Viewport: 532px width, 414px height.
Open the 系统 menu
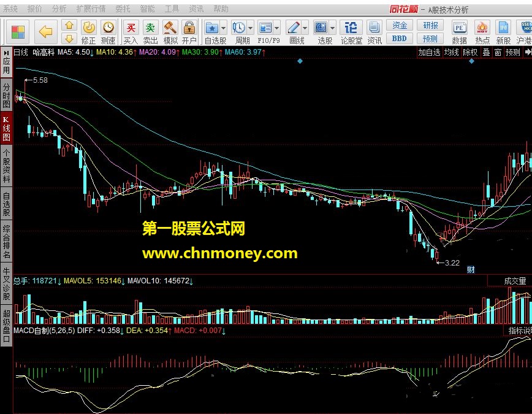[10, 9]
